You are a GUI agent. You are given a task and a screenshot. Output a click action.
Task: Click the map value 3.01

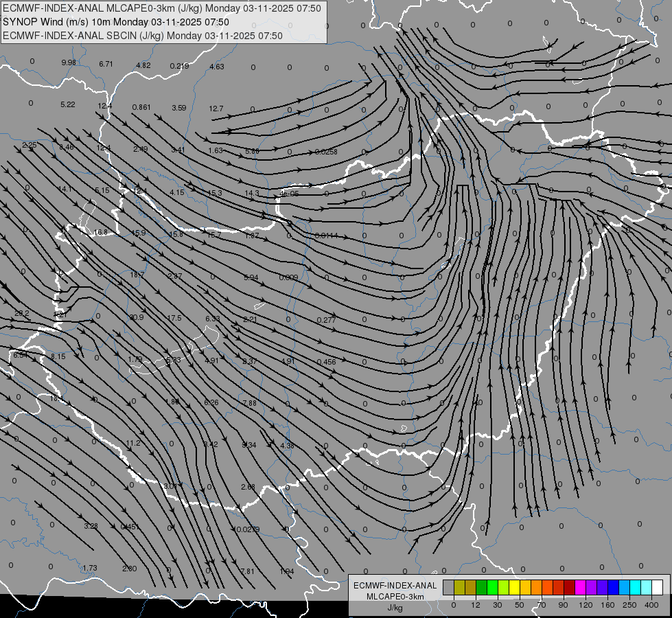click(170, 486)
